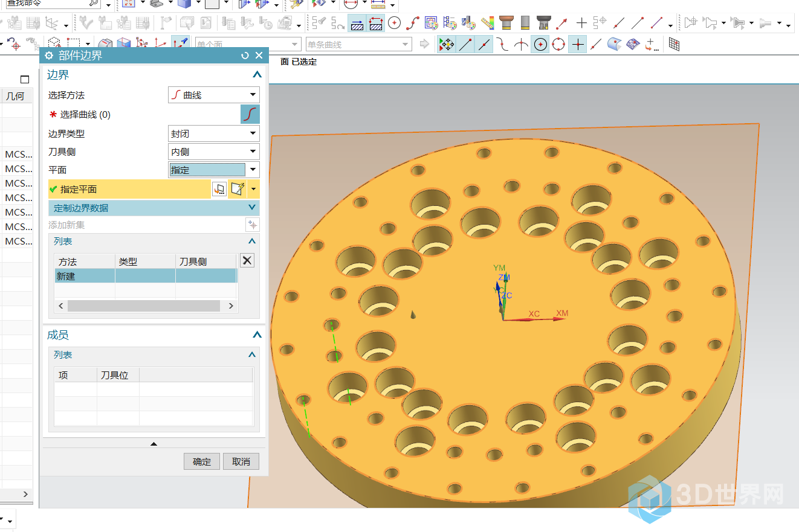Click the color ruler analysis icon
This screenshot has height=532, width=799.
[x=487, y=23]
